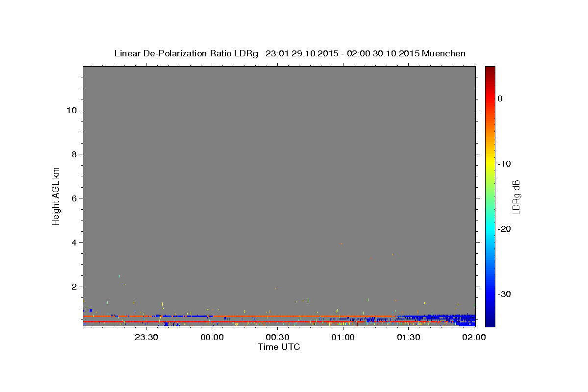588x392 pixels.
Task: Select the 'Time UTC' axis label
Action: [x=279, y=347]
